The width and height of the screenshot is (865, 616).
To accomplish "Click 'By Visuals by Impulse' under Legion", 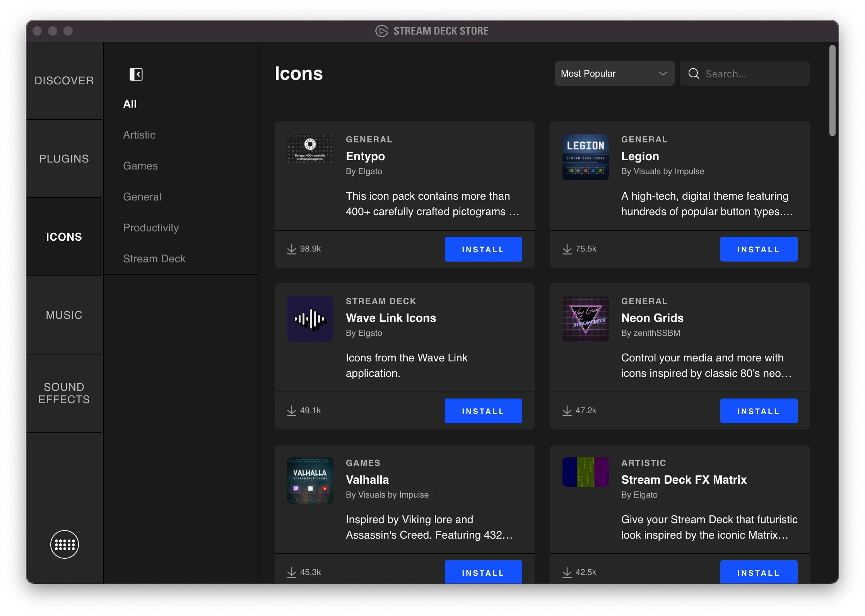I will pos(663,171).
